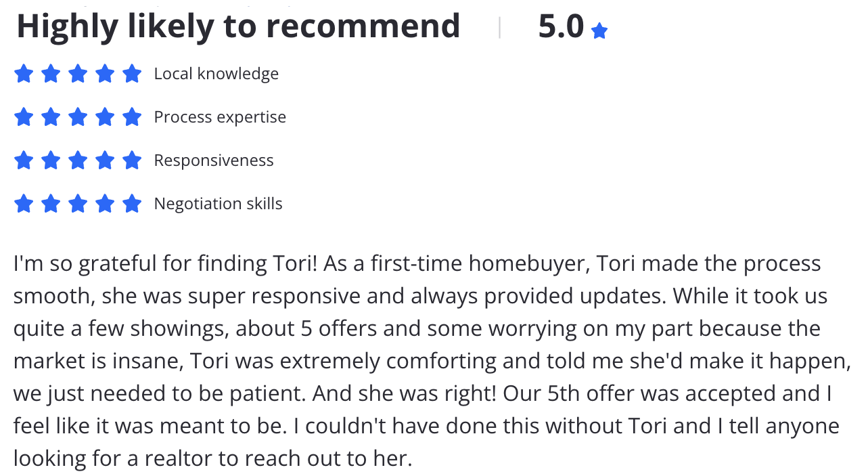Screen dimensions: 868x476
Task: Click the third star of Process expertise
Action: tap(78, 116)
